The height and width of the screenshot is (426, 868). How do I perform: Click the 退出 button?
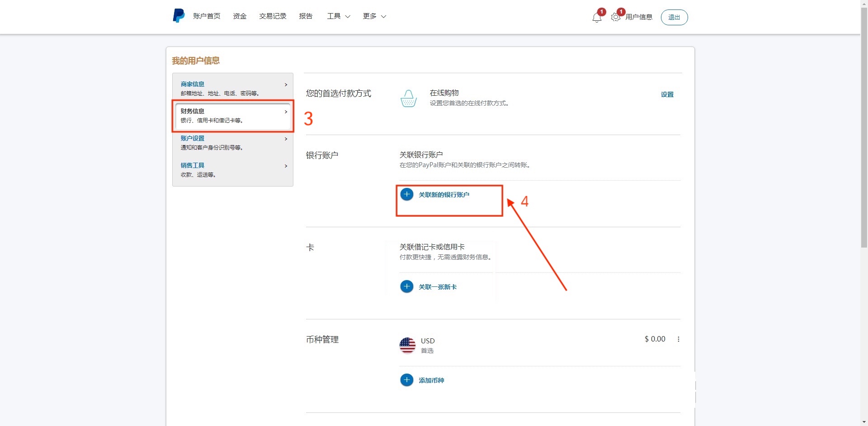(x=674, y=17)
